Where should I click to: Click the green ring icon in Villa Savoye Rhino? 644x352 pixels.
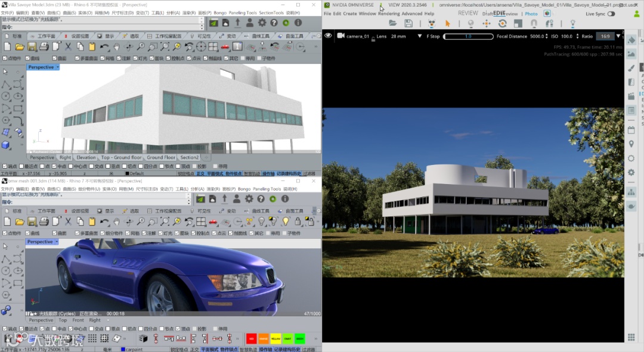pyautogui.click(x=286, y=23)
